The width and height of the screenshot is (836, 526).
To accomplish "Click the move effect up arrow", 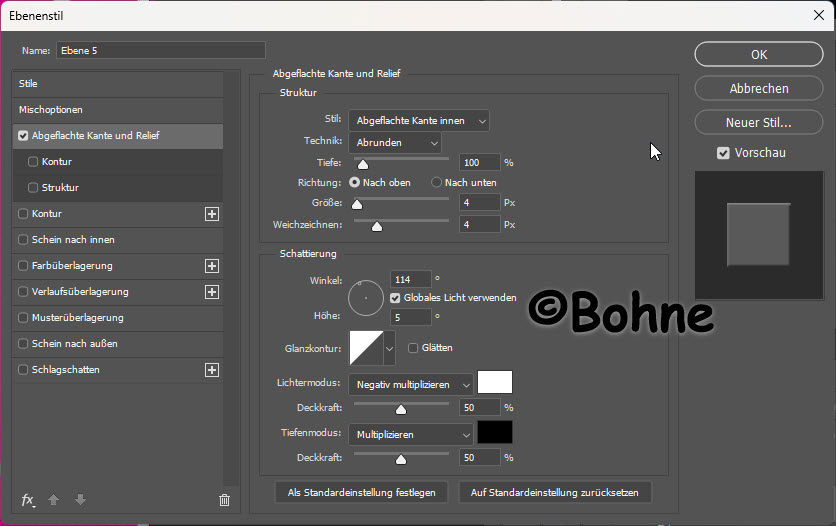I will 54,499.
